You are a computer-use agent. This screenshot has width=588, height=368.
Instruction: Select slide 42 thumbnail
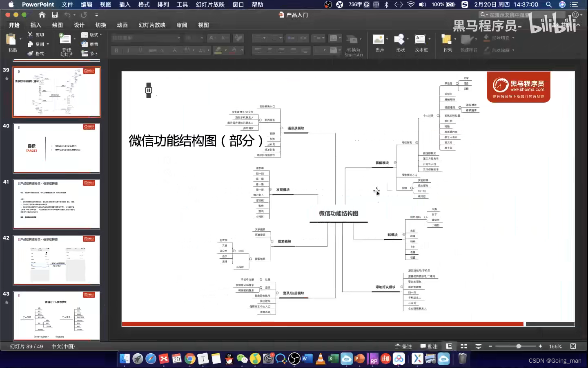(x=56, y=260)
